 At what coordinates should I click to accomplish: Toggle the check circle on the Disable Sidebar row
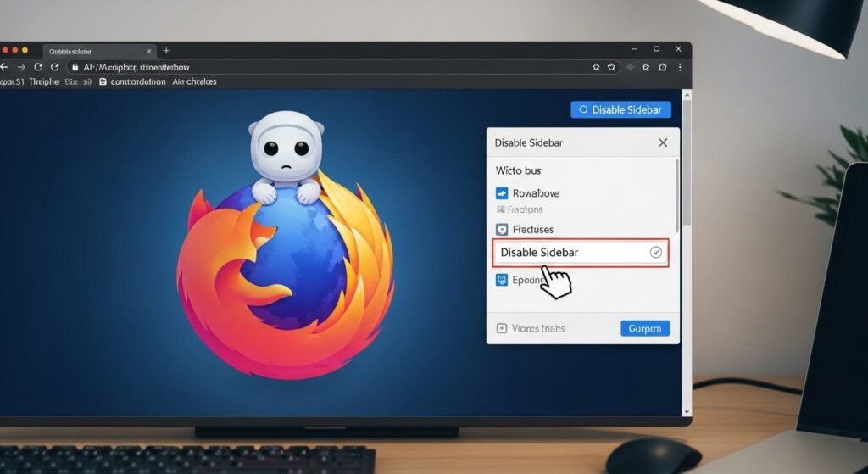(x=654, y=253)
